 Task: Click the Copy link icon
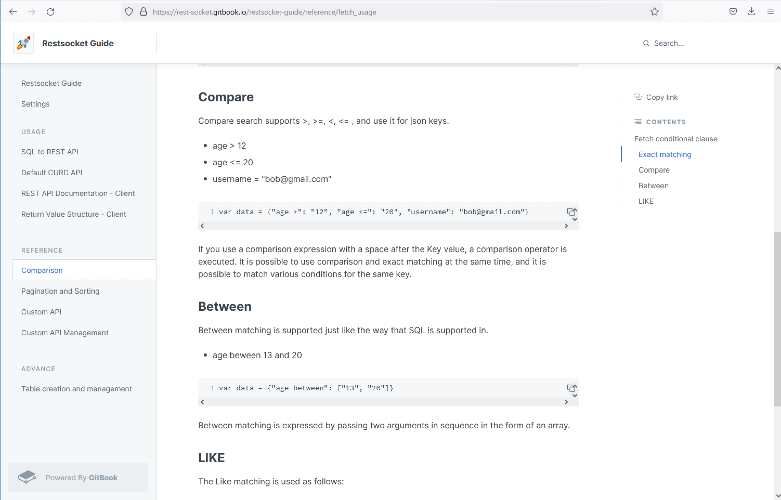(x=638, y=97)
